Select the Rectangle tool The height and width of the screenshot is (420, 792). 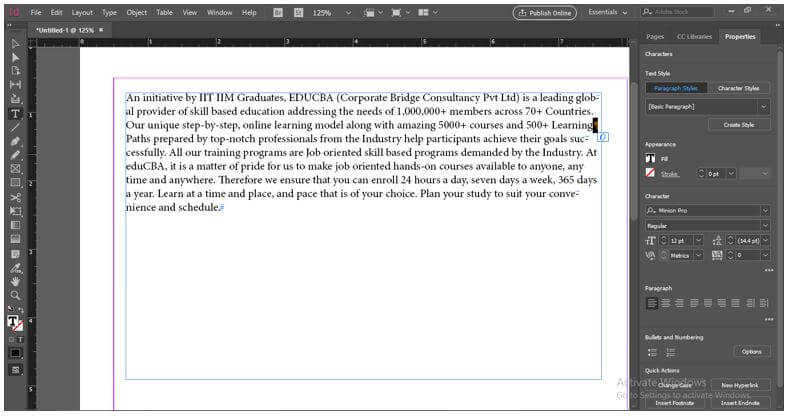click(15, 182)
